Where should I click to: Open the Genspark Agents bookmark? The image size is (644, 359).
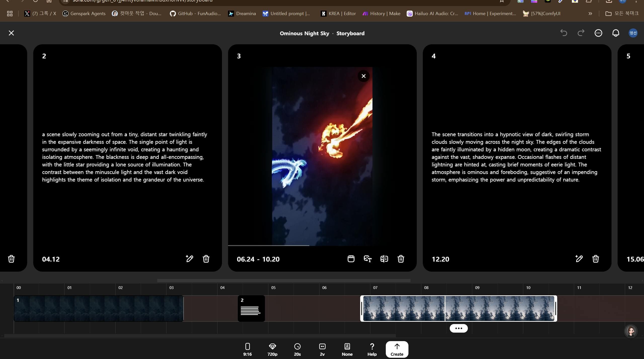84,14
